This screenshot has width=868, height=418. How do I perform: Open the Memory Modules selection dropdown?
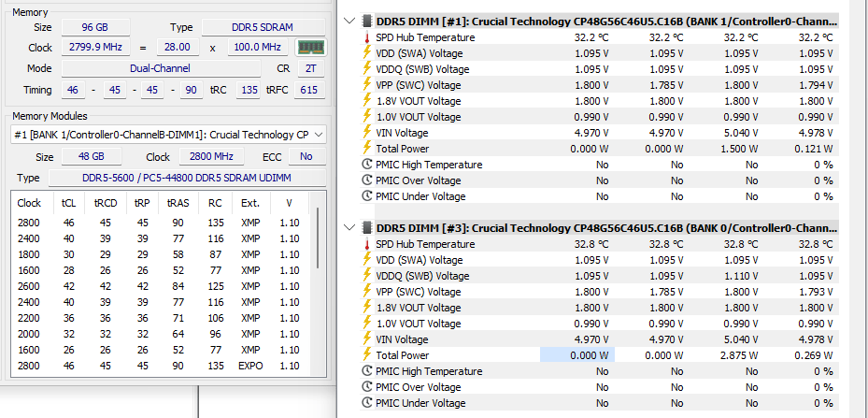168,135
